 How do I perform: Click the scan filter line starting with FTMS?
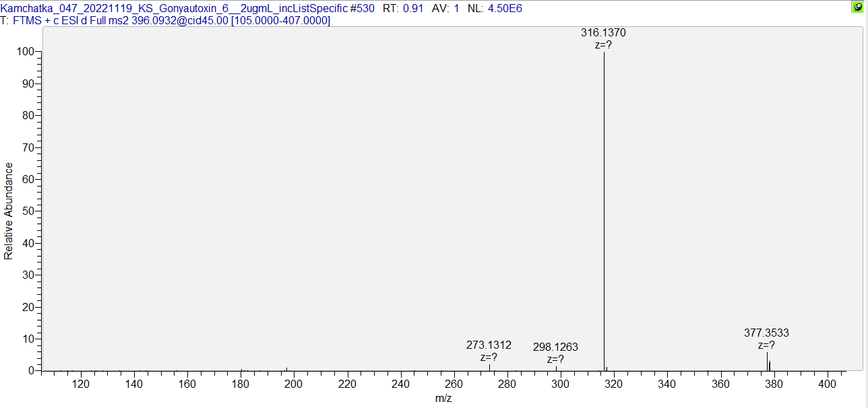[x=165, y=21]
